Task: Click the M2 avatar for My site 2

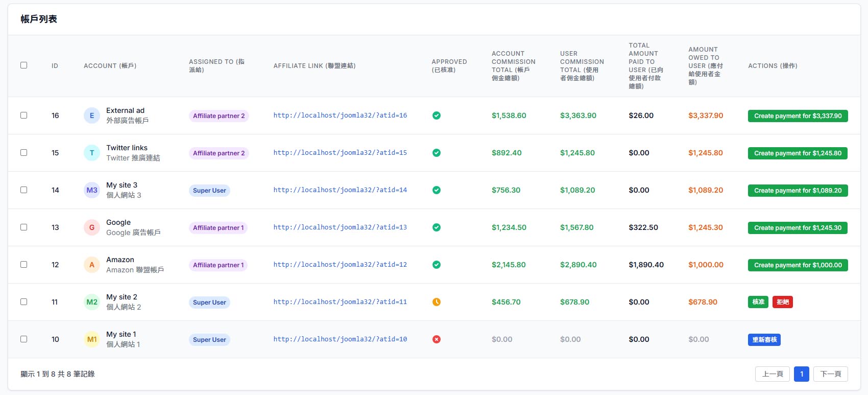Action: pyautogui.click(x=92, y=302)
